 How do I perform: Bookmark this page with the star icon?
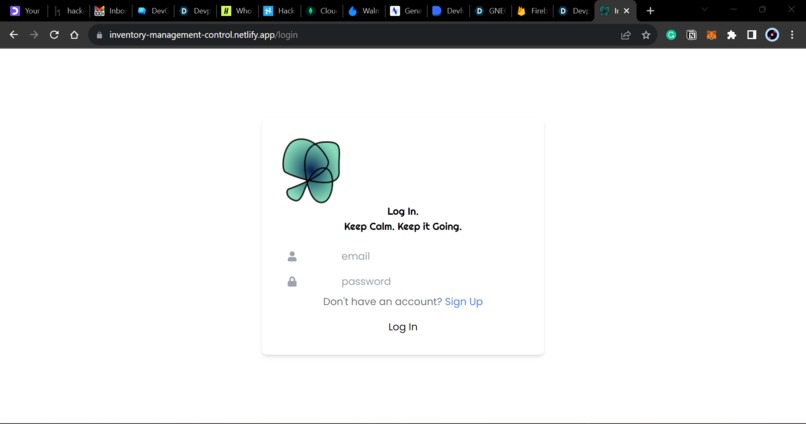(646, 35)
